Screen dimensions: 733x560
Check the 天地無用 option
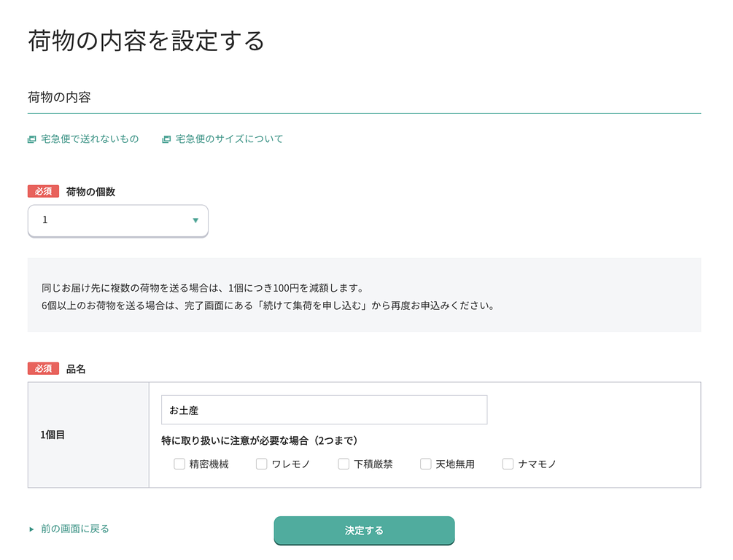426,463
